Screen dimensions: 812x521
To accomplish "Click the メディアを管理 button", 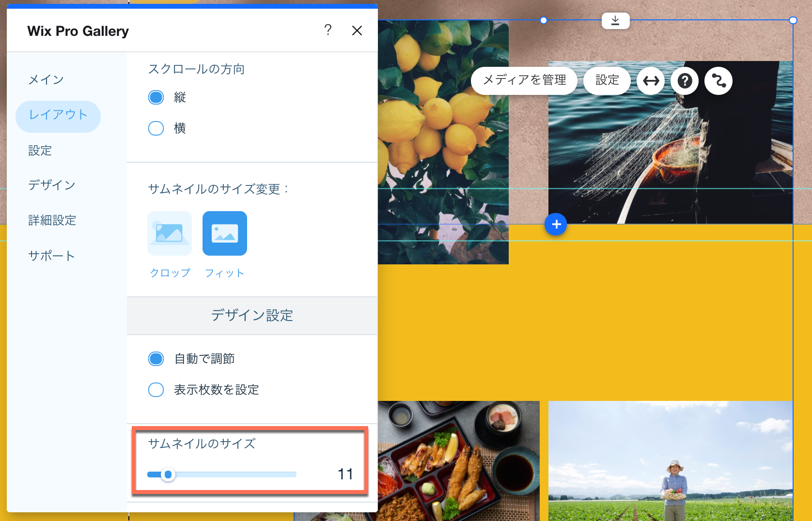I will tap(524, 80).
